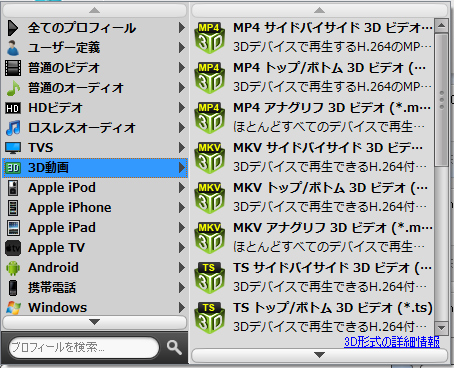Select the 携帯電話 category
The height and width of the screenshot is (368, 456).
tap(95, 288)
